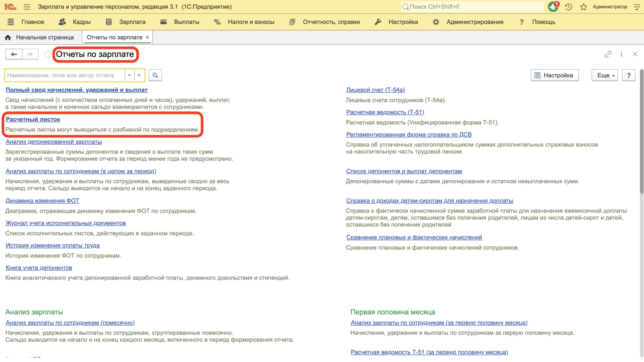
Task: Clear the report search field
Action: click(x=139, y=75)
